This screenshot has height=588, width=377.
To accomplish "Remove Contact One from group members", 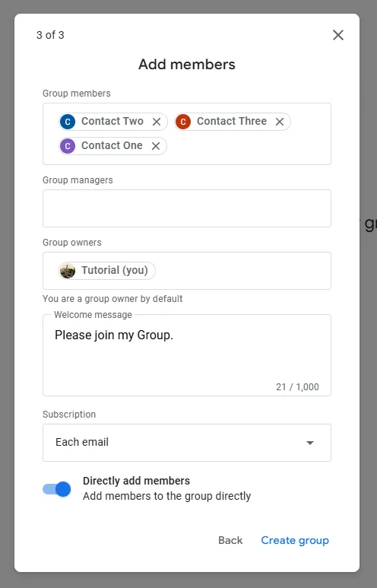I will (156, 146).
